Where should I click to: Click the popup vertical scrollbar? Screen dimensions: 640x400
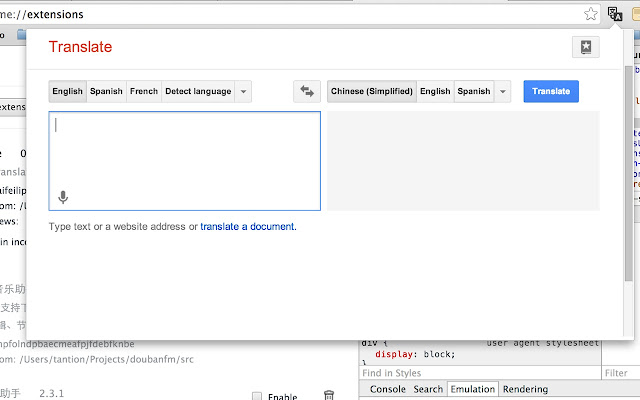629,173
